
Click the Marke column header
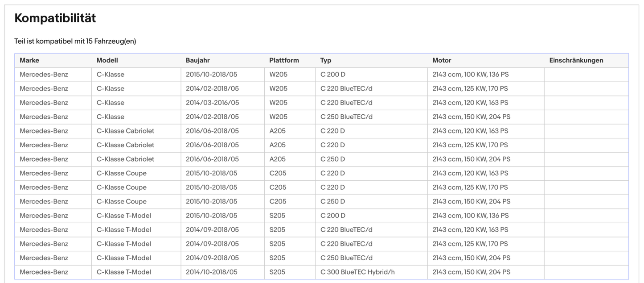[29, 60]
